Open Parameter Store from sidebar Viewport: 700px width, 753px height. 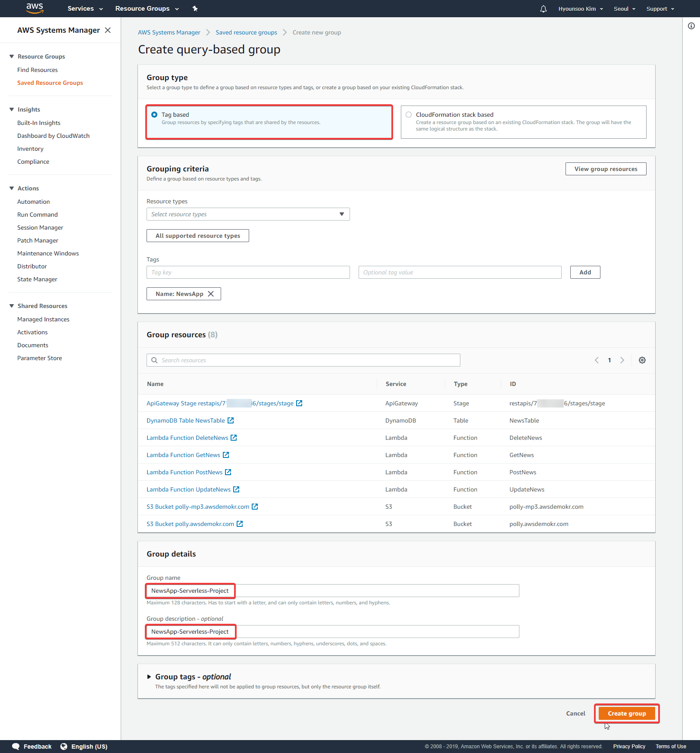40,358
